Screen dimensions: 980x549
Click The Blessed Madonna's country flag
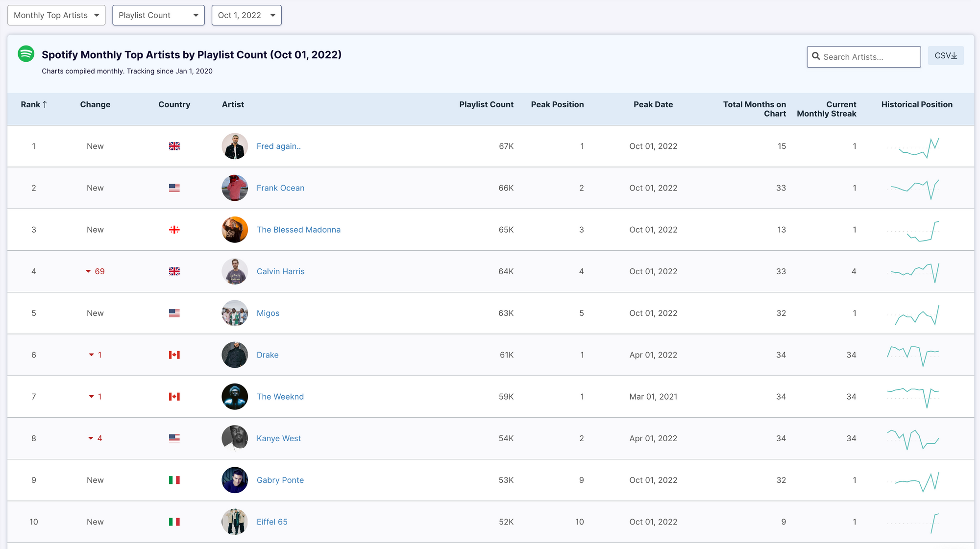click(x=174, y=230)
